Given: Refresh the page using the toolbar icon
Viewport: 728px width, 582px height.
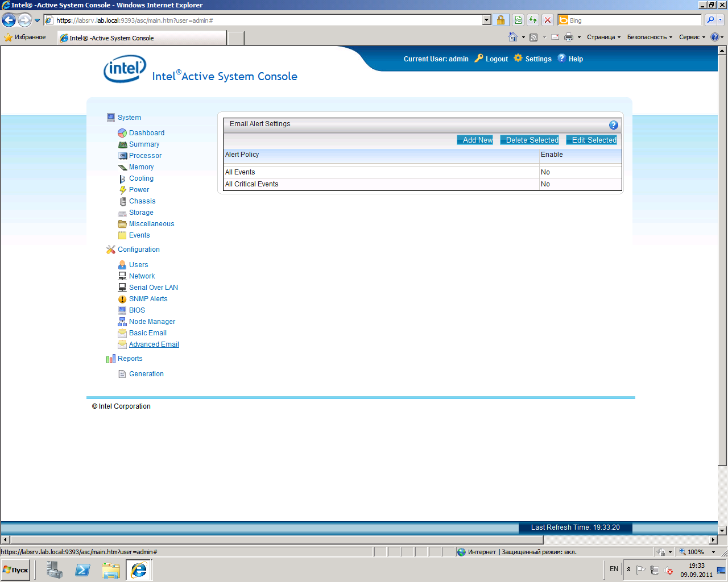Looking at the screenshot, I should [x=533, y=20].
